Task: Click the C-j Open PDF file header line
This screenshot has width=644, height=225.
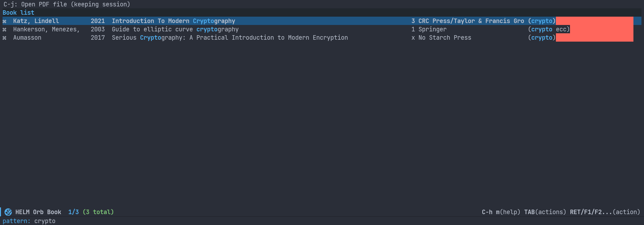Action: pyautogui.click(x=67, y=4)
